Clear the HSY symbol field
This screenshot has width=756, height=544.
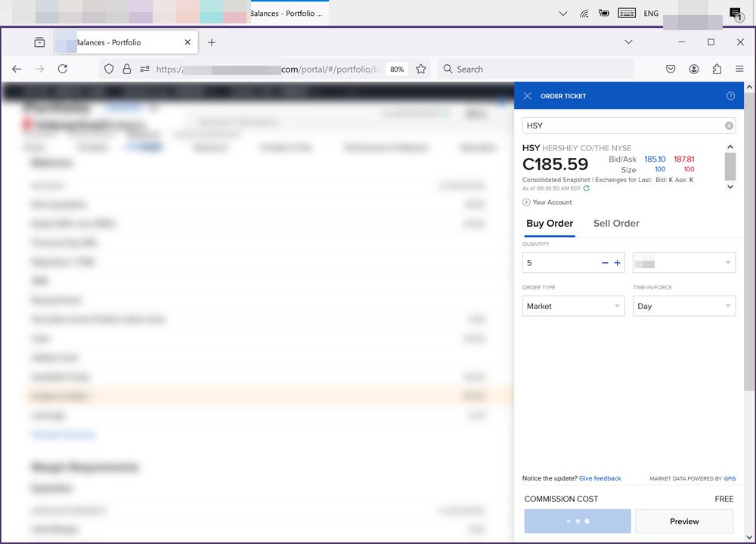729,125
